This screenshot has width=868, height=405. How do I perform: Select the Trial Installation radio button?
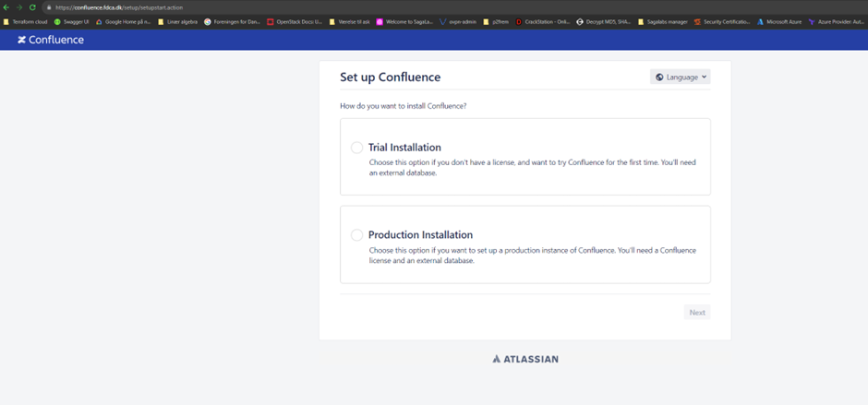coord(356,148)
